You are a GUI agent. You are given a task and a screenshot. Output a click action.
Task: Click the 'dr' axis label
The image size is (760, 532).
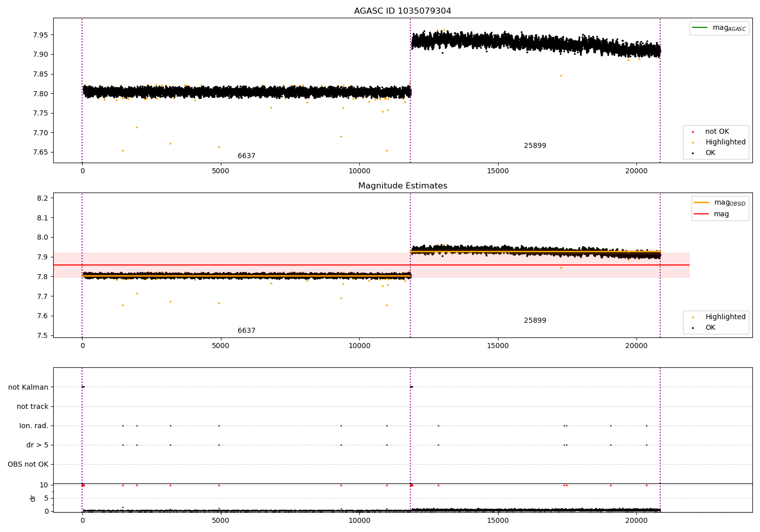tap(33, 499)
